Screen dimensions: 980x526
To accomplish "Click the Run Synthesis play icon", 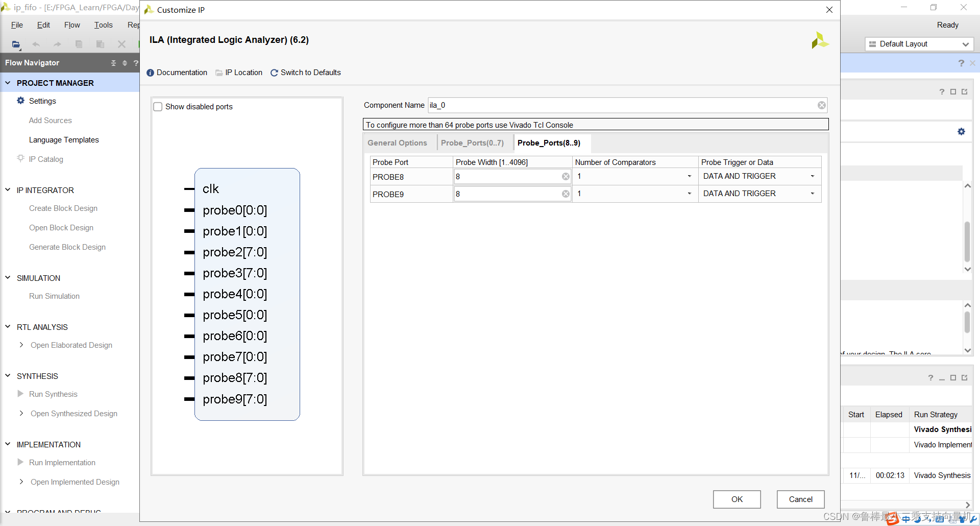I will click(x=20, y=394).
